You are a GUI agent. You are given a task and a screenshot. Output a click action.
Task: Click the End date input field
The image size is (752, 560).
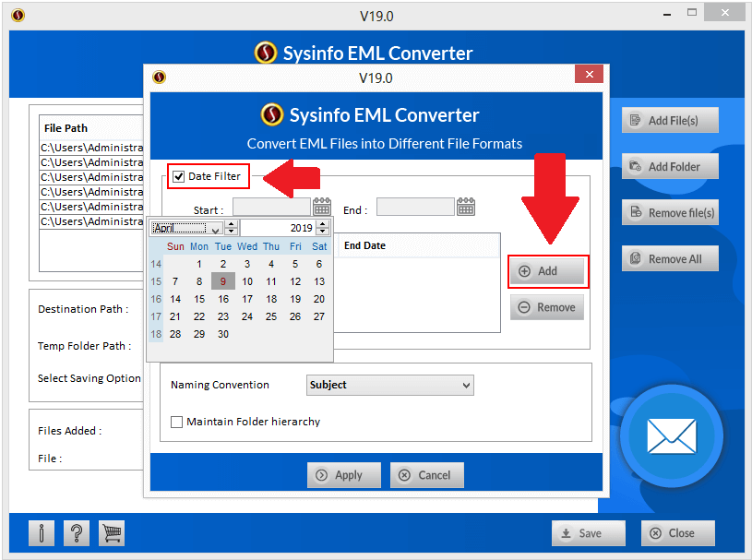click(415, 207)
